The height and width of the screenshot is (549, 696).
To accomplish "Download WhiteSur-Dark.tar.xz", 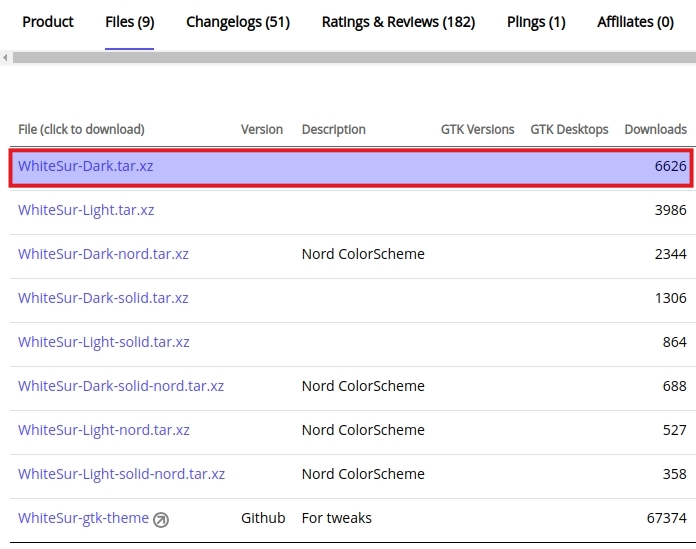I will [85, 166].
